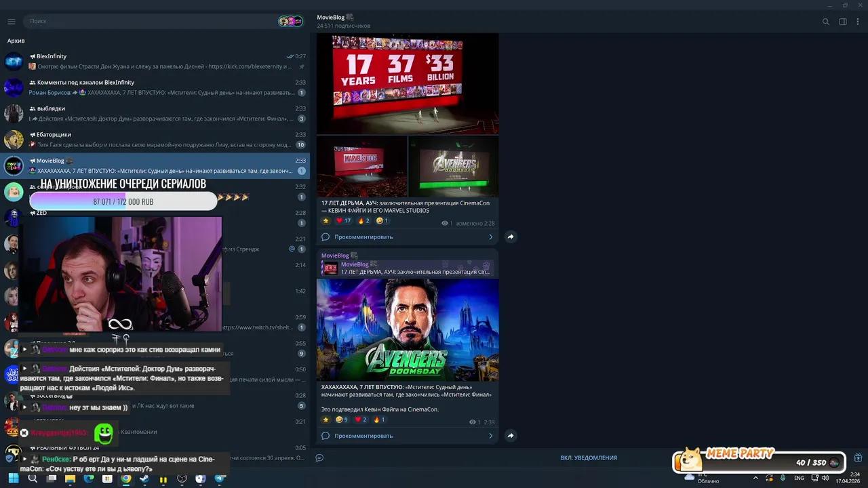Viewport: 868px width, 488px height.
Task: Select the MovieBlog chat in list
Action: [155, 165]
